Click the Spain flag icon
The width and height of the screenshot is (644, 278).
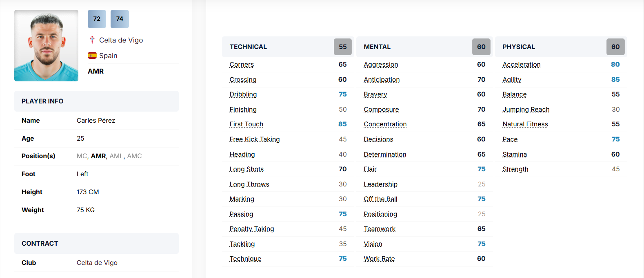click(92, 56)
